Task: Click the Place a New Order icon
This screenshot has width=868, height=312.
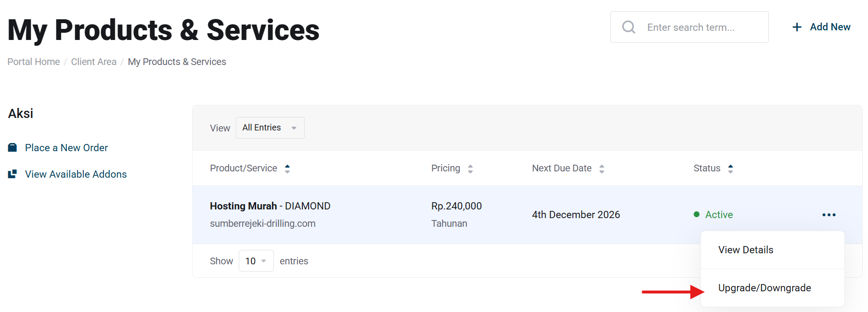Action: (13, 148)
